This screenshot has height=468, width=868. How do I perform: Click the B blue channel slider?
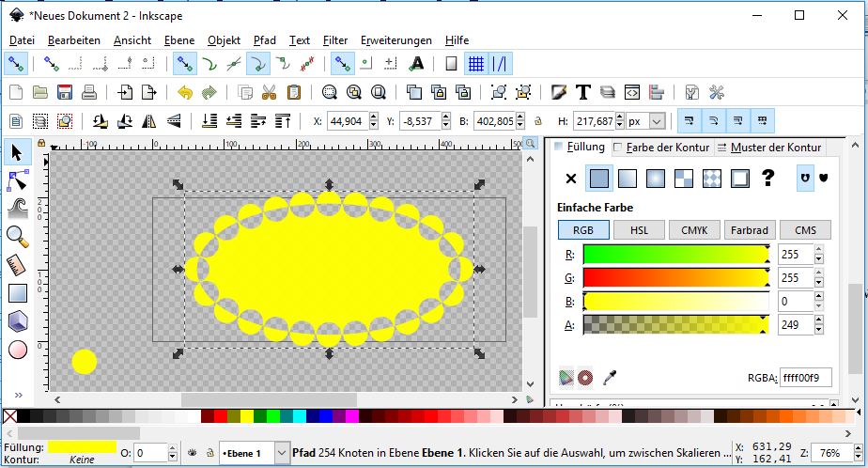pos(676,302)
